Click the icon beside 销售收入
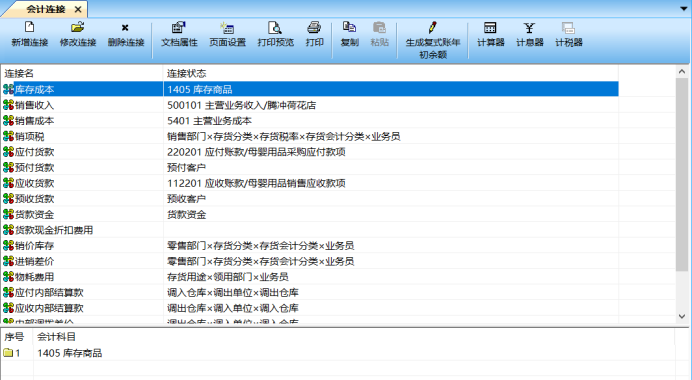 coord(8,105)
